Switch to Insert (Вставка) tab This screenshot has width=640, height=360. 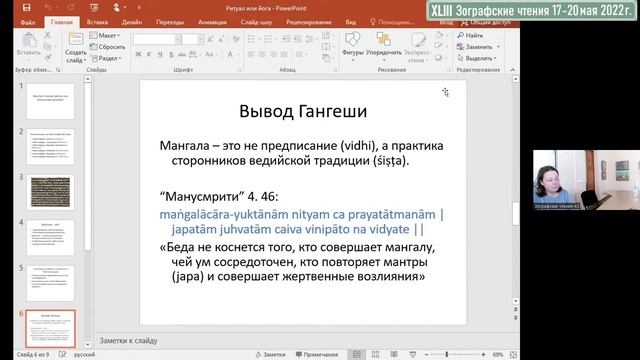98,22
